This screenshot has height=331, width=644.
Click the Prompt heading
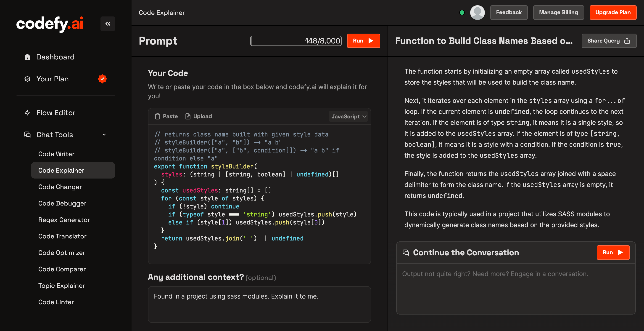(x=158, y=41)
